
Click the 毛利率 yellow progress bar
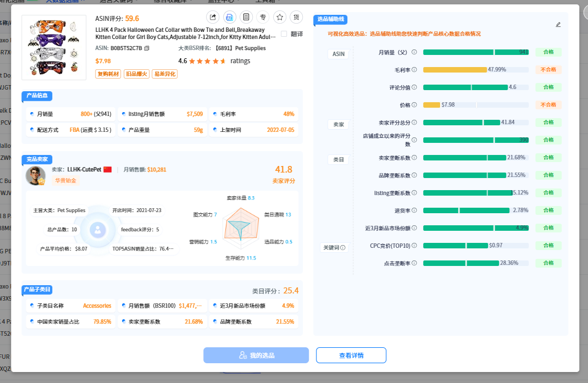point(455,70)
